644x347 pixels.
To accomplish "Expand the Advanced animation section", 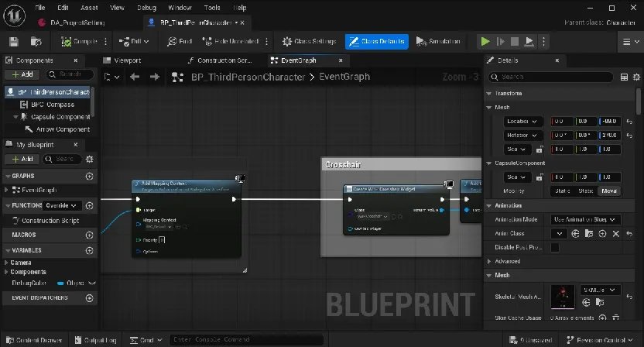I will (x=488, y=261).
